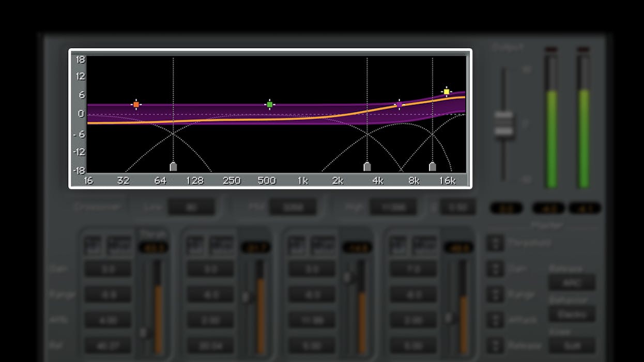The width and height of the screenshot is (644, 362).
Task: Open the Behavior selector showing Electro
Action: click(x=572, y=314)
